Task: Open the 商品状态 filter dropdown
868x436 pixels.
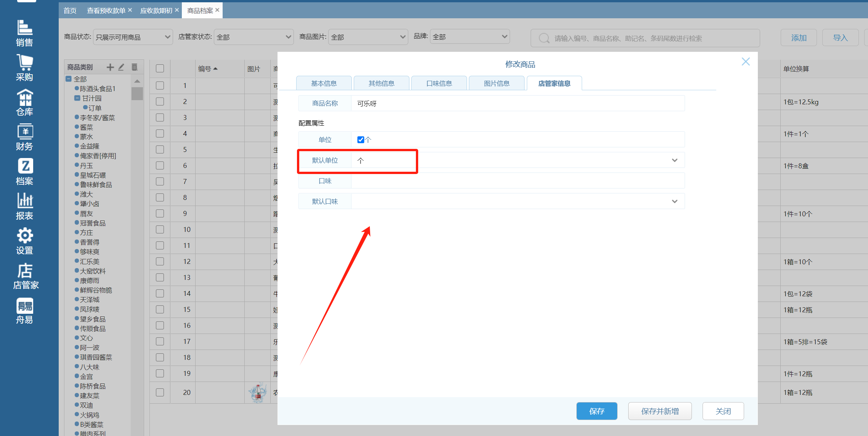Action: [x=133, y=37]
